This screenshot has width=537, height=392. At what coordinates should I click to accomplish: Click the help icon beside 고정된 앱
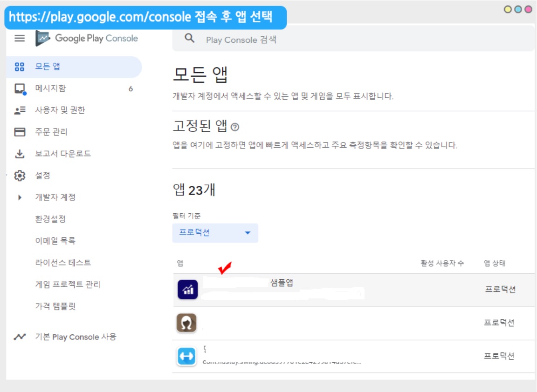(x=234, y=127)
